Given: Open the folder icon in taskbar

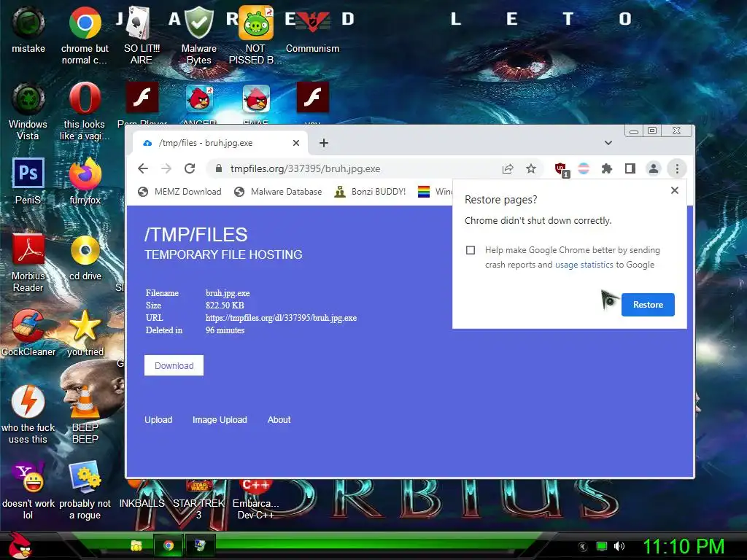Looking at the screenshot, I should click(x=136, y=545).
